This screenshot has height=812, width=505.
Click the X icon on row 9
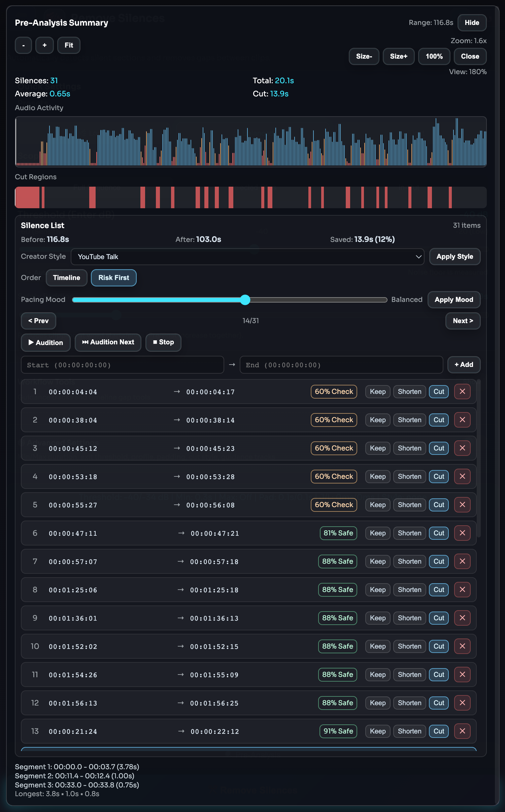click(x=462, y=618)
